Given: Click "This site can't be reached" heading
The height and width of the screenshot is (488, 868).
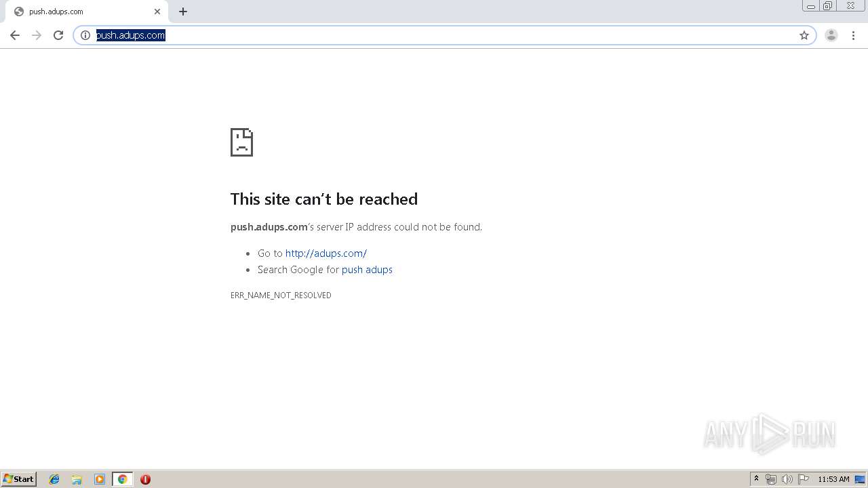Looking at the screenshot, I should pos(324,199).
